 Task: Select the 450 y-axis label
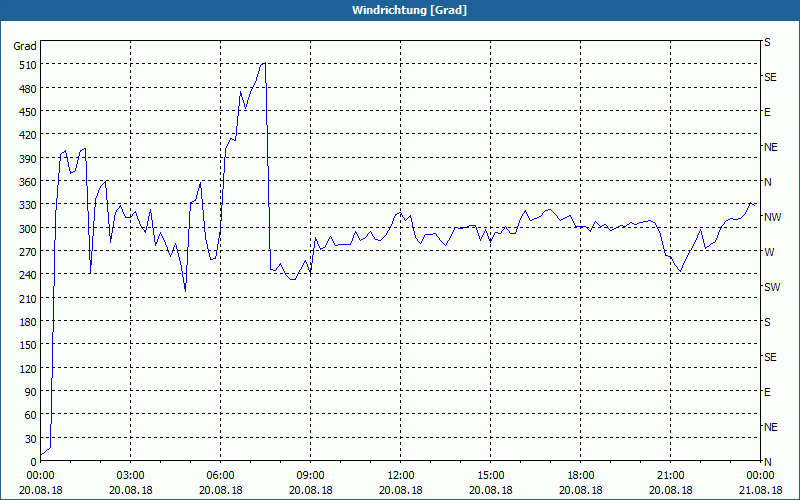click(28, 112)
